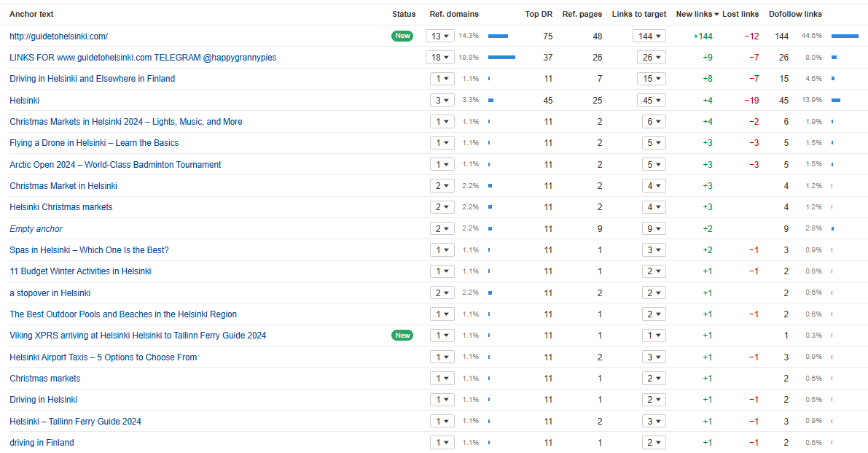Open the 144 links to target dropdown
This screenshot has height=453, width=868.
[649, 36]
